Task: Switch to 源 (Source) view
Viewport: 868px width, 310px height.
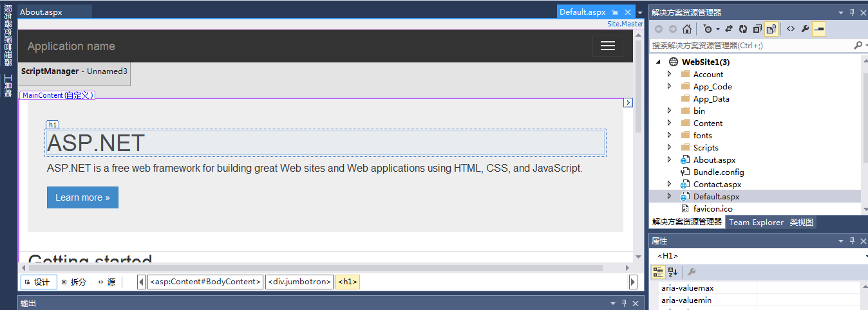Action: pyautogui.click(x=108, y=282)
